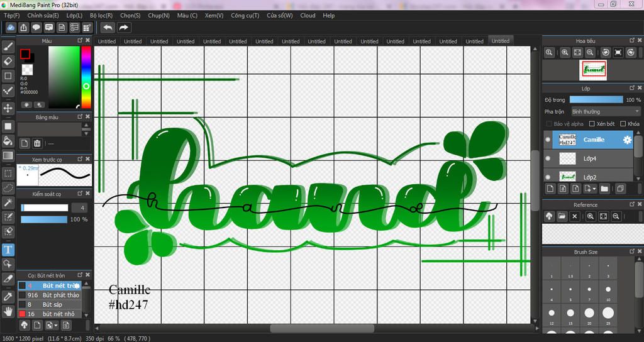
Task: Toggle the Bảo vệ alpha checkbox
Action: pos(548,124)
